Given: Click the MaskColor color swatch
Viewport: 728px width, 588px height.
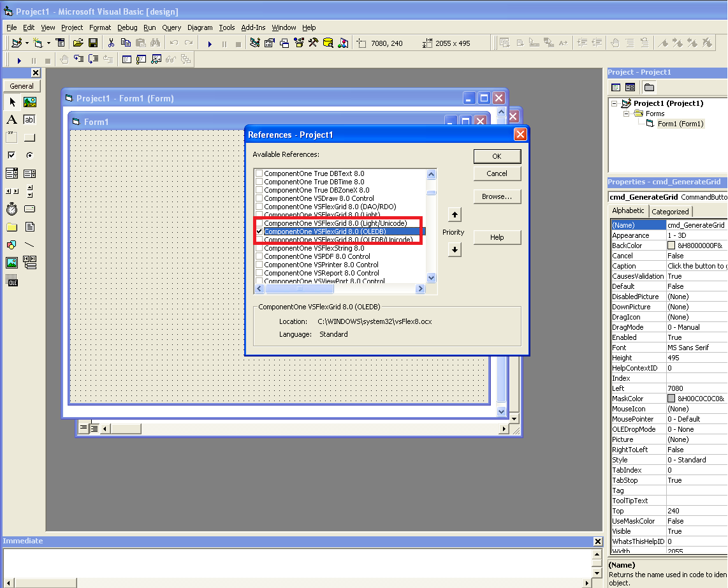Looking at the screenshot, I should click(x=671, y=399).
